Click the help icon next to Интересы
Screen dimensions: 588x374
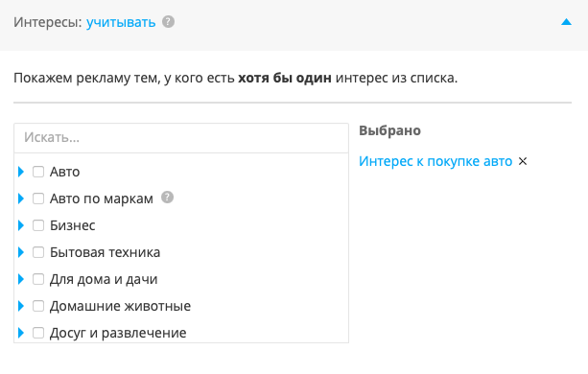click(169, 22)
